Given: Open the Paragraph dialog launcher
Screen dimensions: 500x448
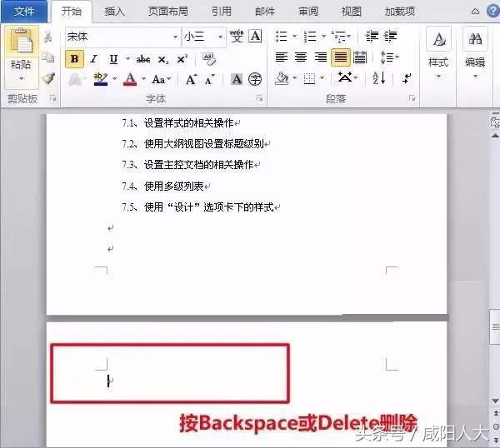Looking at the screenshot, I should (x=412, y=98).
